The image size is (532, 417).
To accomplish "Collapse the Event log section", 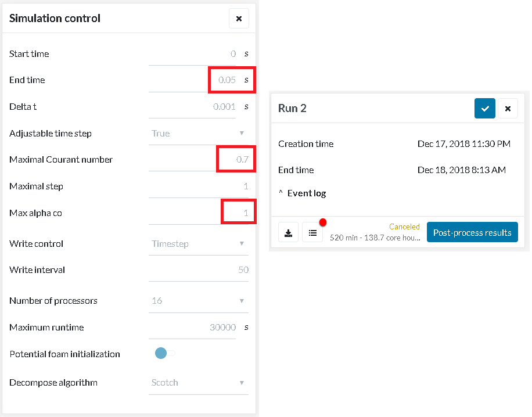I will tap(302, 193).
